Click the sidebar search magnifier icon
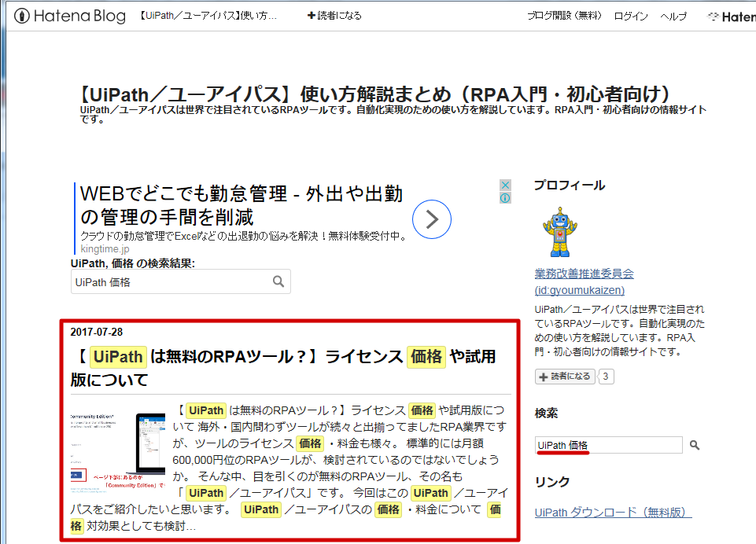 pos(695,445)
